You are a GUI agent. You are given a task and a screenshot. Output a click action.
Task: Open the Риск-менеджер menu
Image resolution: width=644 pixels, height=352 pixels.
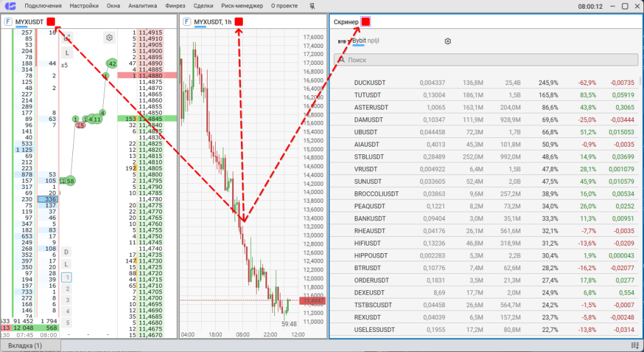pyautogui.click(x=242, y=6)
